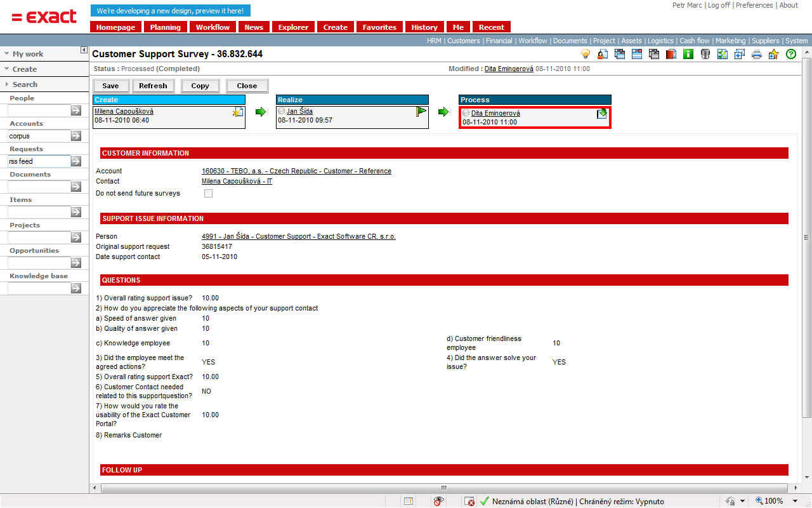Image resolution: width=812 pixels, height=508 pixels.
Task: Open the HRM menu
Action: click(434, 41)
